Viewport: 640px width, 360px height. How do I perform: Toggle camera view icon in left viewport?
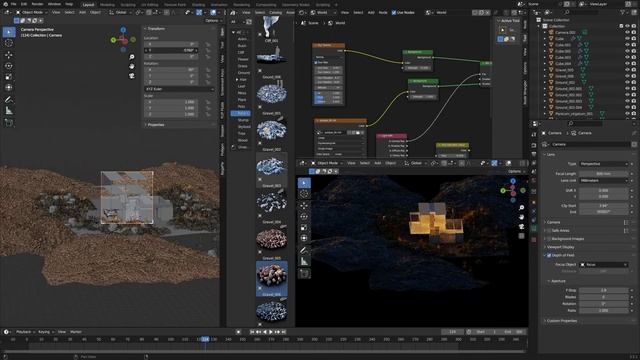click(x=131, y=76)
